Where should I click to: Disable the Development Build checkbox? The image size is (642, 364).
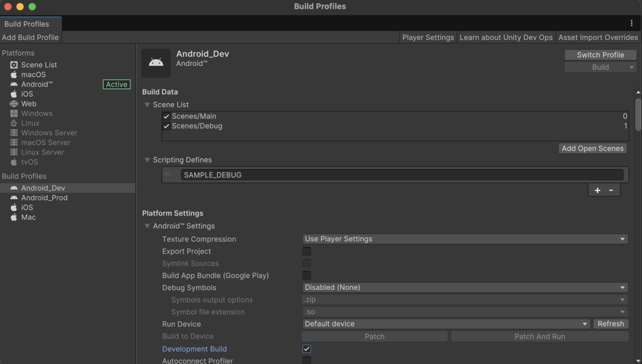307,348
